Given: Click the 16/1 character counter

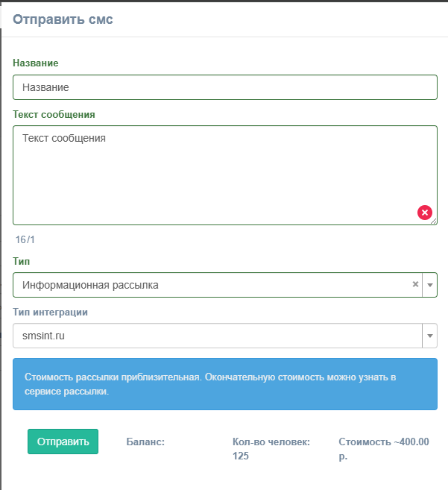Looking at the screenshot, I should [x=25, y=239].
